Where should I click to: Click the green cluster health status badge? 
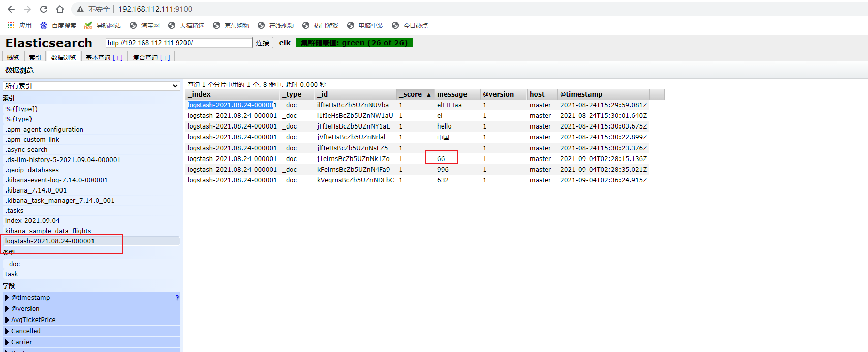tap(354, 43)
